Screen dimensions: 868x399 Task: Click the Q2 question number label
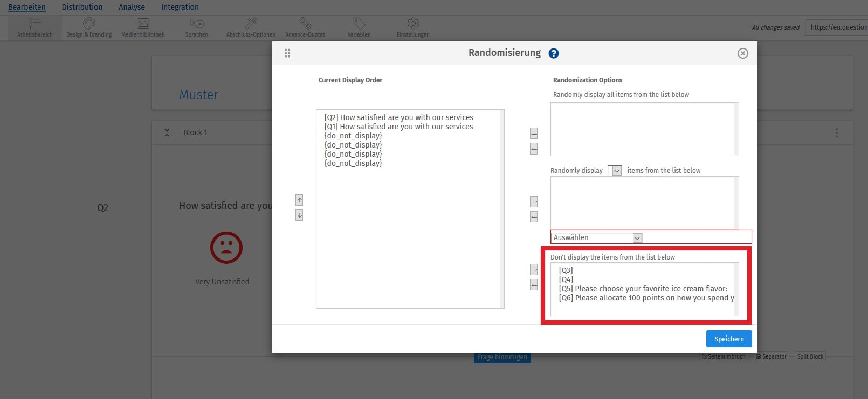point(102,208)
